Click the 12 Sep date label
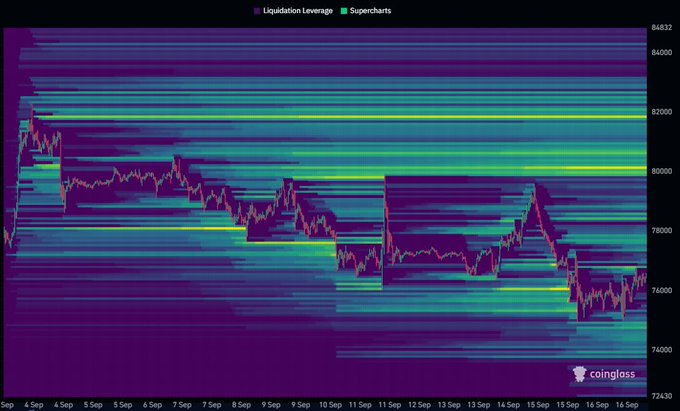This screenshot has height=411, width=680. (419, 405)
